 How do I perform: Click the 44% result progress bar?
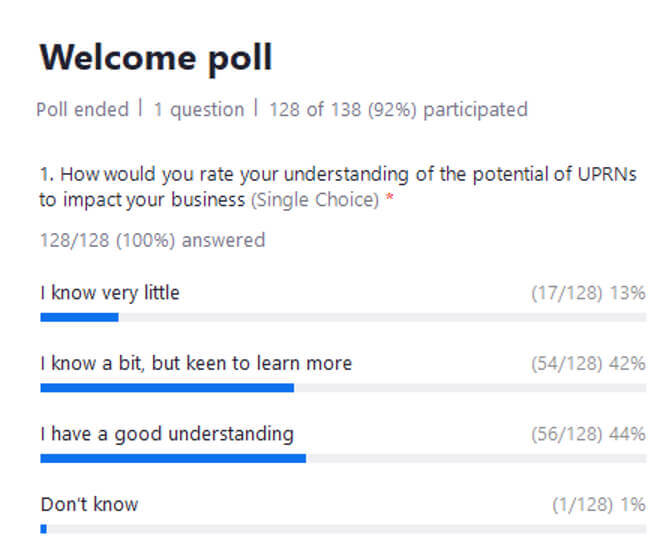coord(343,459)
